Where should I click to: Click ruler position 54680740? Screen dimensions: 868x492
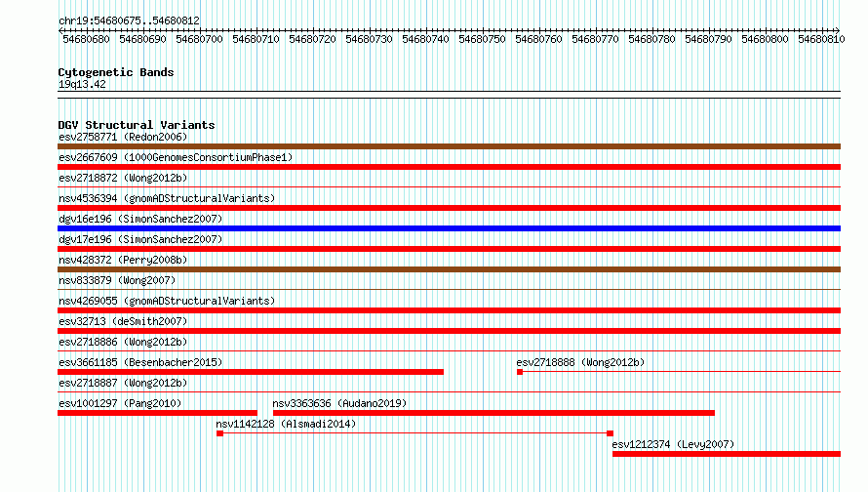(x=425, y=39)
